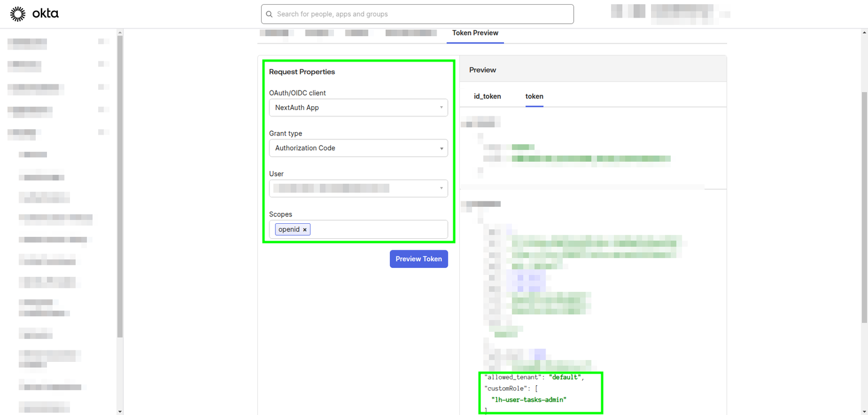Select the Token Preview tab
This screenshot has height=415, width=868.
coord(475,33)
